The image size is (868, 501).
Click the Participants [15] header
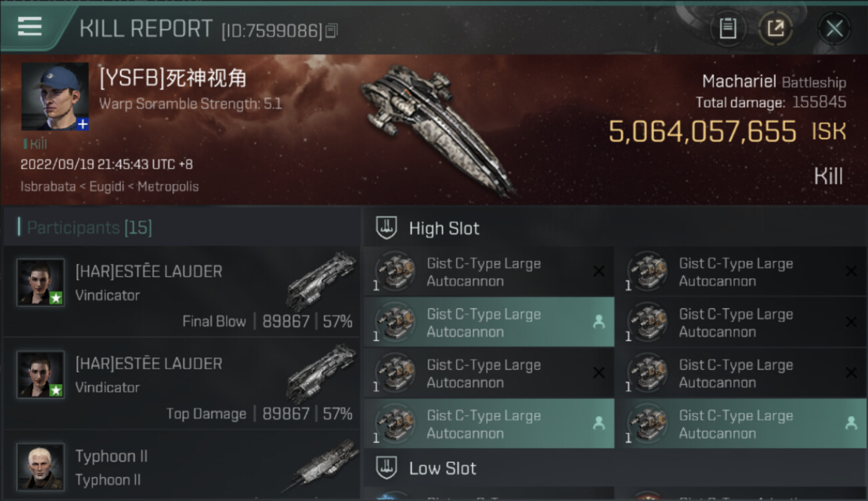(89, 228)
